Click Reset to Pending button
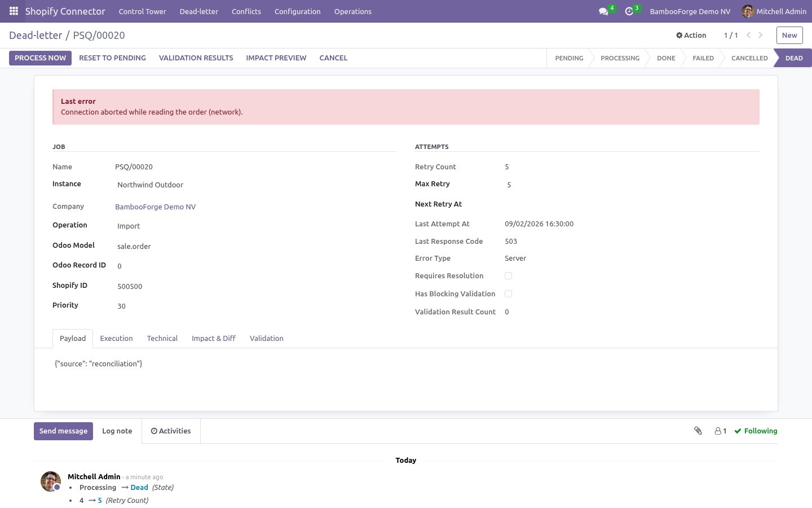Image resolution: width=812 pixels, height=508 pixels. pyautogui.click(x=113, y=58)
